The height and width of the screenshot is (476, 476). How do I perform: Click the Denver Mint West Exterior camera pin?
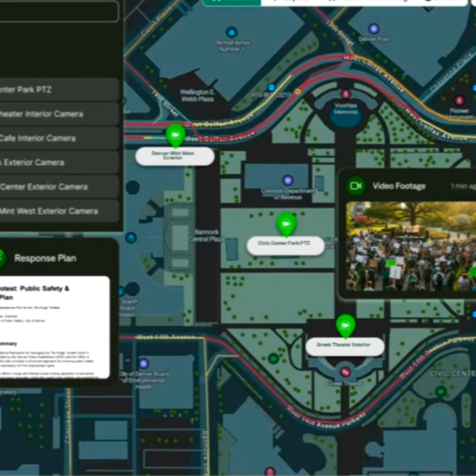click(175, 135)
